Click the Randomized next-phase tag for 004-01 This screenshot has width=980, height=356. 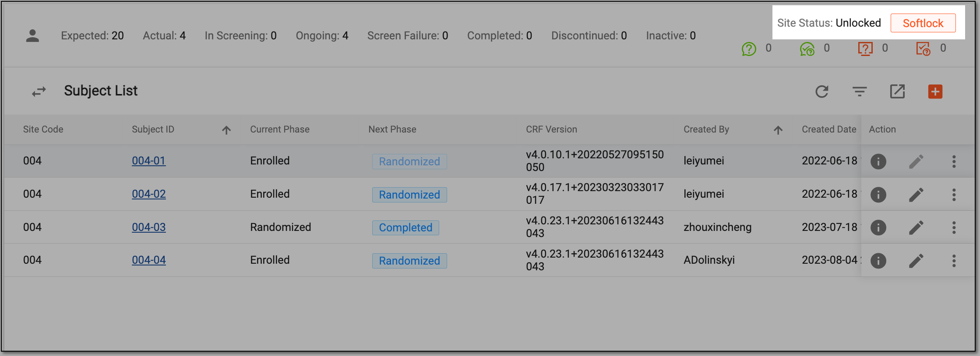[409, 161]
